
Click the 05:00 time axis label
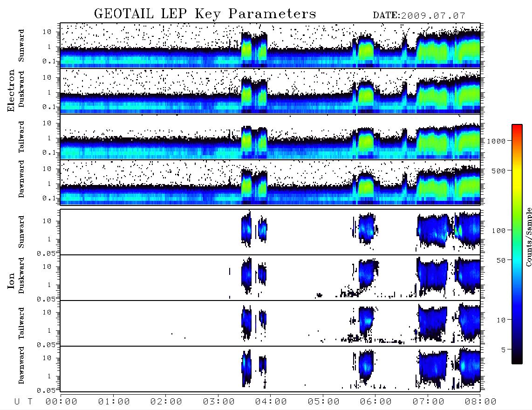point(323,402)
